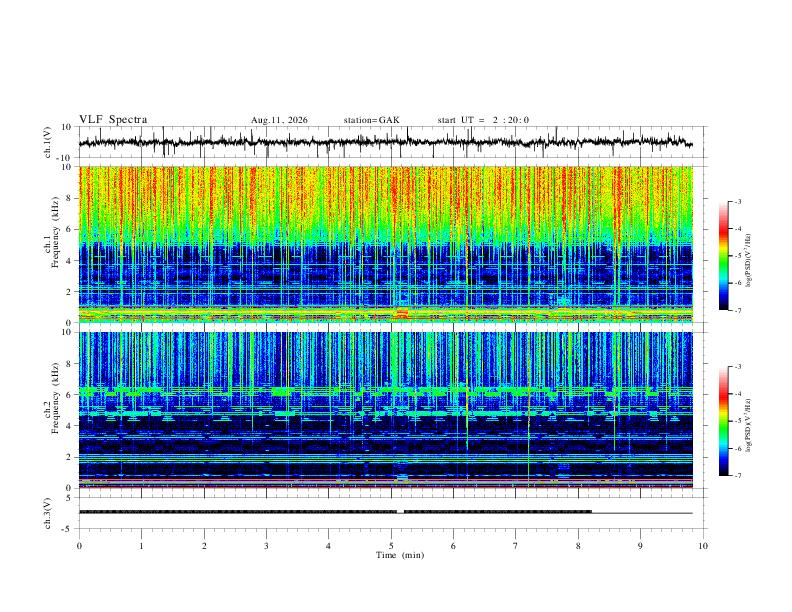Click the start UT time label
The height and width of the screenshot is (612, 792).
[483, 120]
